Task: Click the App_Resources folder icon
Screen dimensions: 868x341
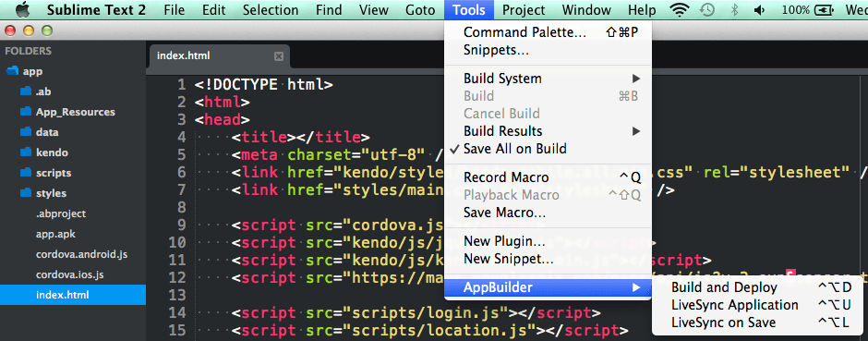Action: 26,111
